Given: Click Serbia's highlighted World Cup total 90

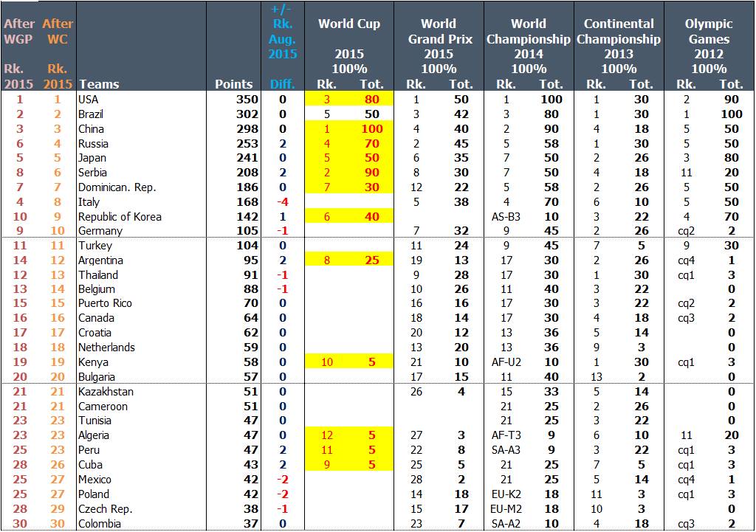Looking at the screenshot, I should point(372,173).
